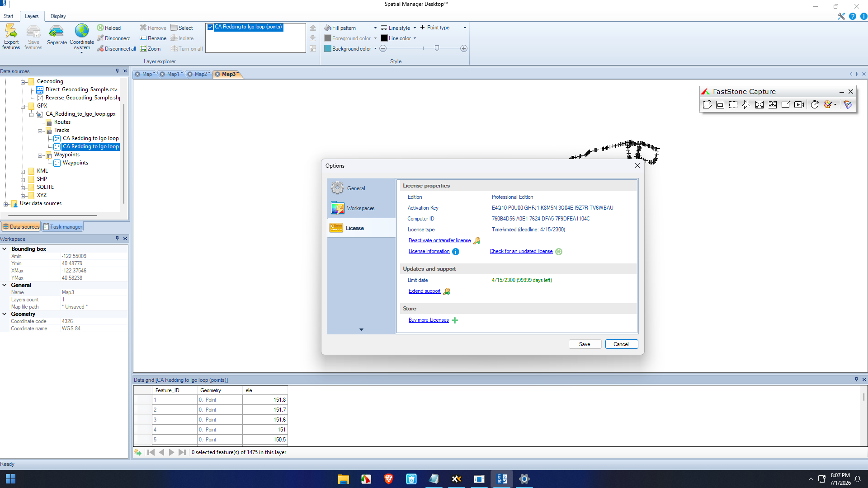Collapse the Geocoding tree folder
The image size is (868, 488).
pyautogui.click(x=23, y=82)
